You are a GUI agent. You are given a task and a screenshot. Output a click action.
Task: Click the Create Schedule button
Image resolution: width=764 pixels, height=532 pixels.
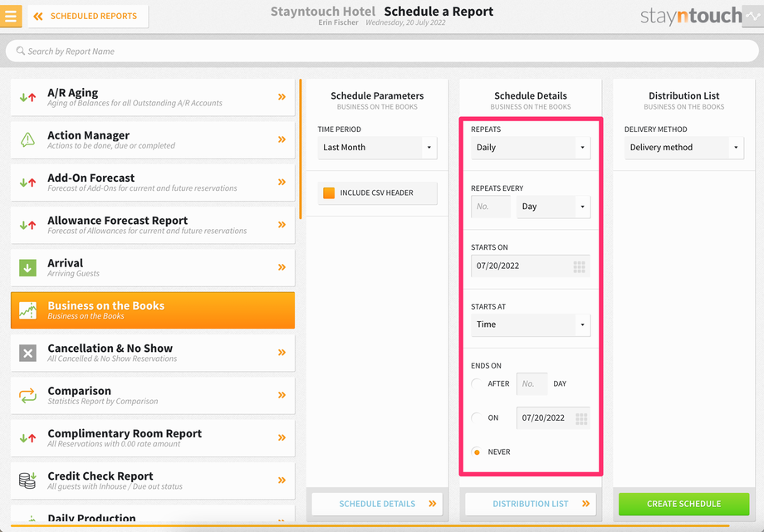[684, 504]
